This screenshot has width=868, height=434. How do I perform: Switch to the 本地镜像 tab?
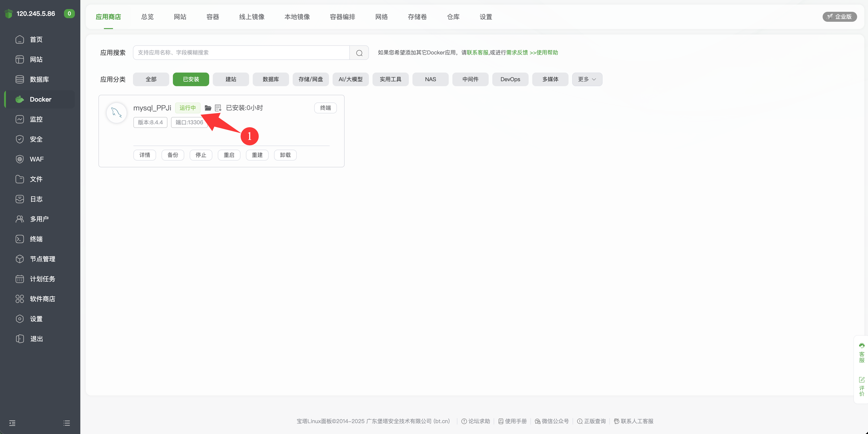coord(297,17)
